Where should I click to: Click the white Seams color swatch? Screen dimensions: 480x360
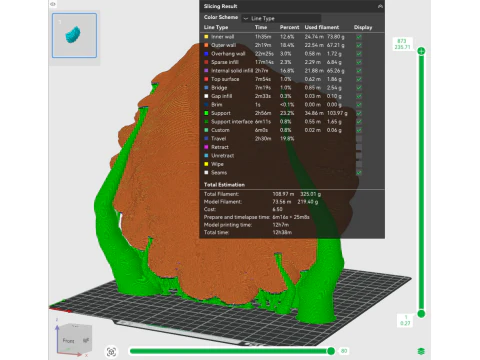coord(206,173)
